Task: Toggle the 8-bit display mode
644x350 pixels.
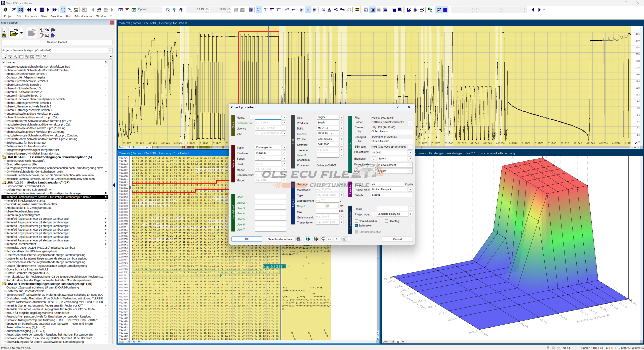Action: coord(259,10)
